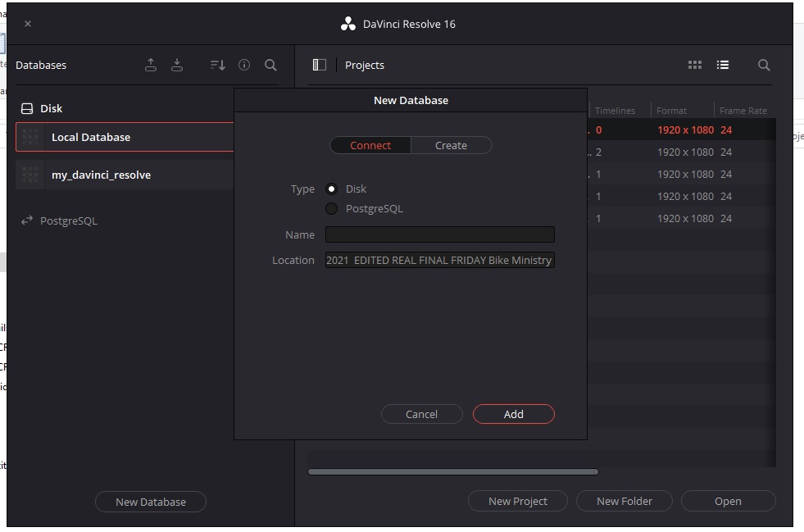The image size is (804, 532).
Task: Select the my_davinci_resolve database entry
Action: coord(125,175)
